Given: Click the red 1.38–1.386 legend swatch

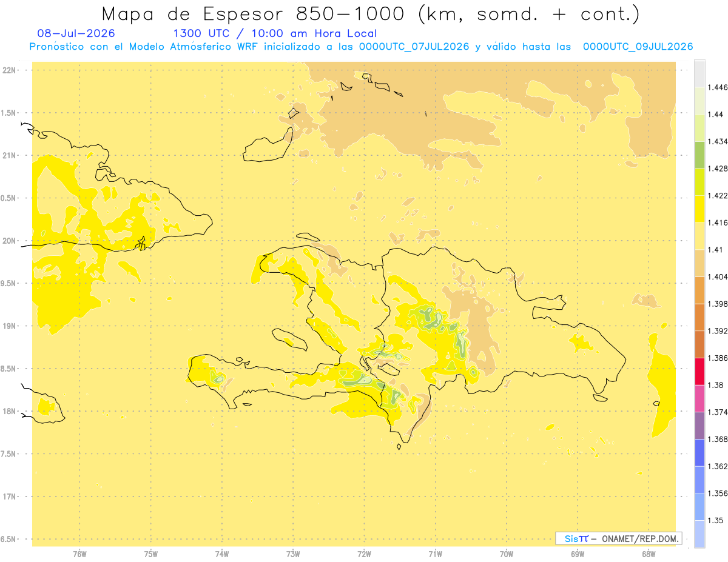Looking at the screenshot, I should click(699, 372).
